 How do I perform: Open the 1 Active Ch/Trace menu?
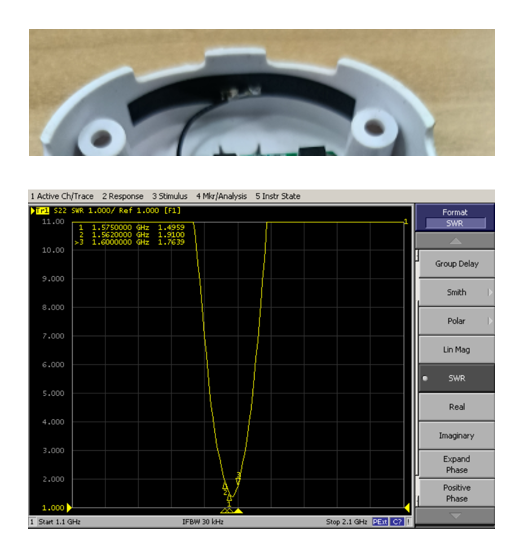(x=62, y=196)
